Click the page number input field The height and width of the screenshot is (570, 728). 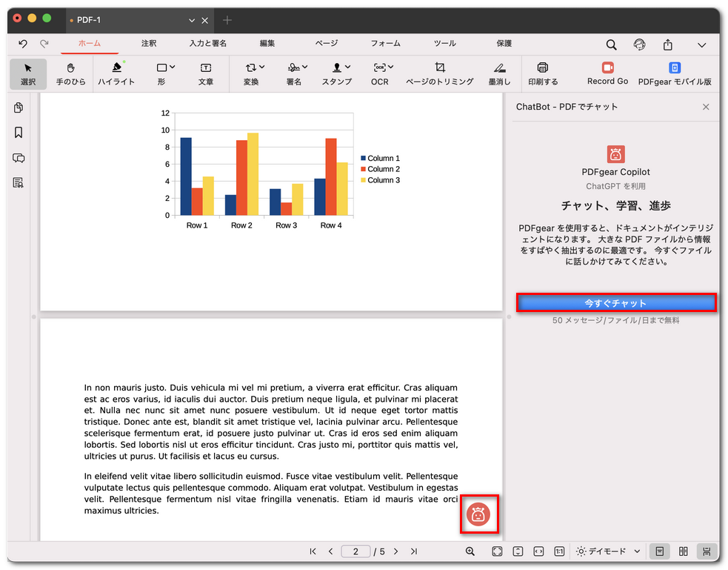(355, 551)
